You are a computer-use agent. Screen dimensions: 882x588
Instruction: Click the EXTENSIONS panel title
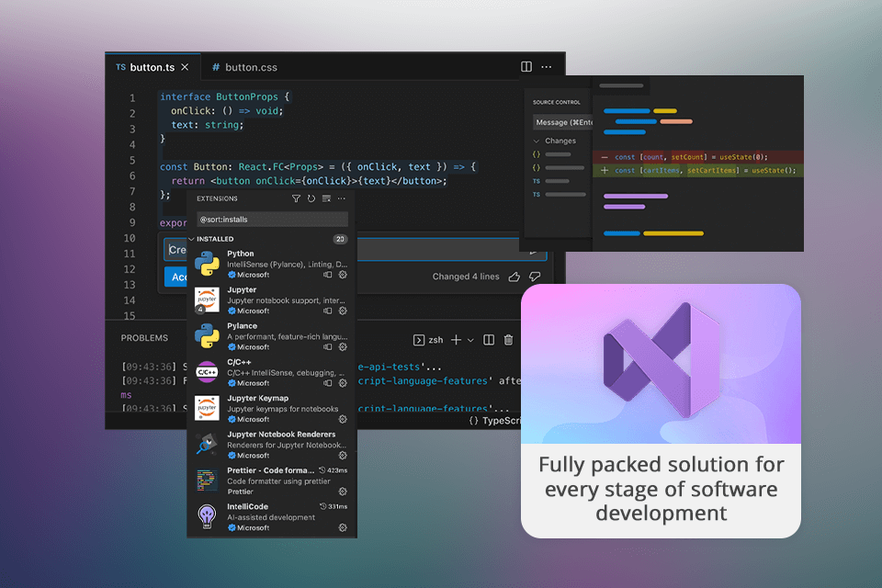(x=217, y=198)
